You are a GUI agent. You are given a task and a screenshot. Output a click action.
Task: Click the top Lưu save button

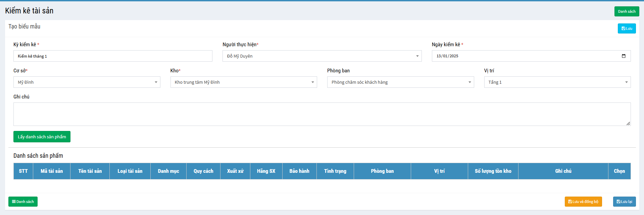pyautogui.click(x=627, y=28)
